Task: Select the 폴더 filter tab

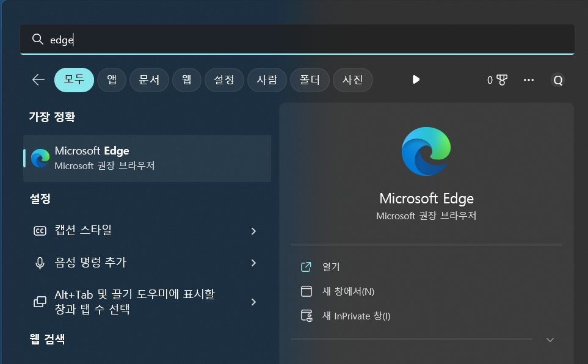Action: 310,79
